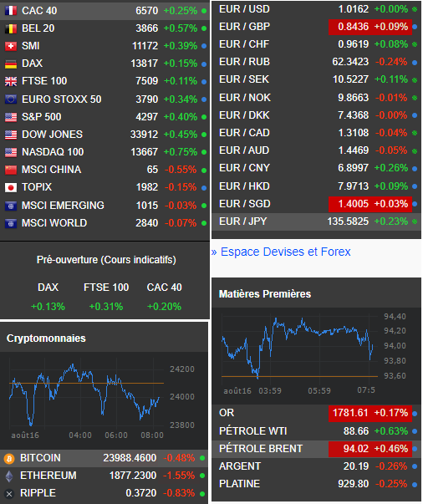423x504 pixels.
Task: Click the RIPPLE price 0.3720
Action: point(141,493)
